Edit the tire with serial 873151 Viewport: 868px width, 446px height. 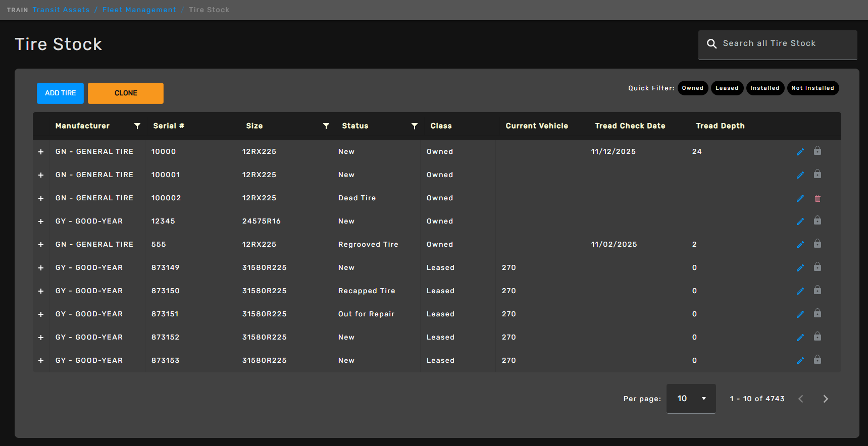tap(800, 314)
